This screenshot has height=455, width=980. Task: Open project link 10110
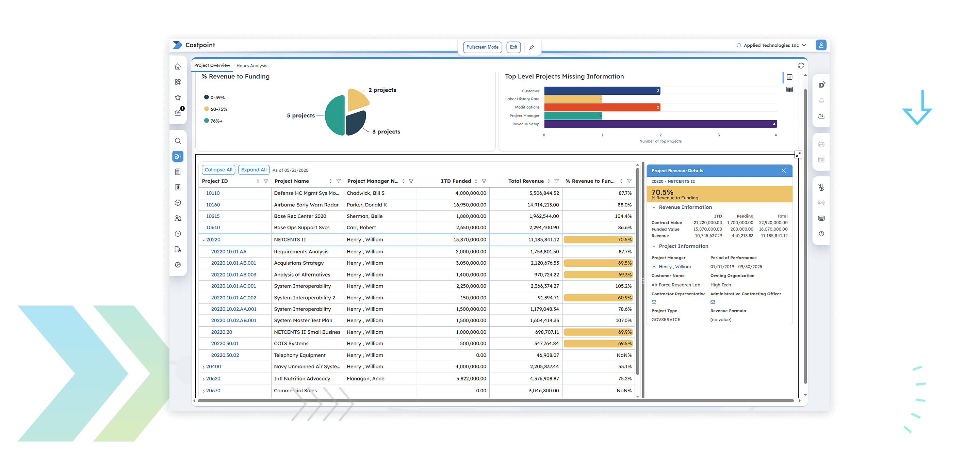click(213, 193)
